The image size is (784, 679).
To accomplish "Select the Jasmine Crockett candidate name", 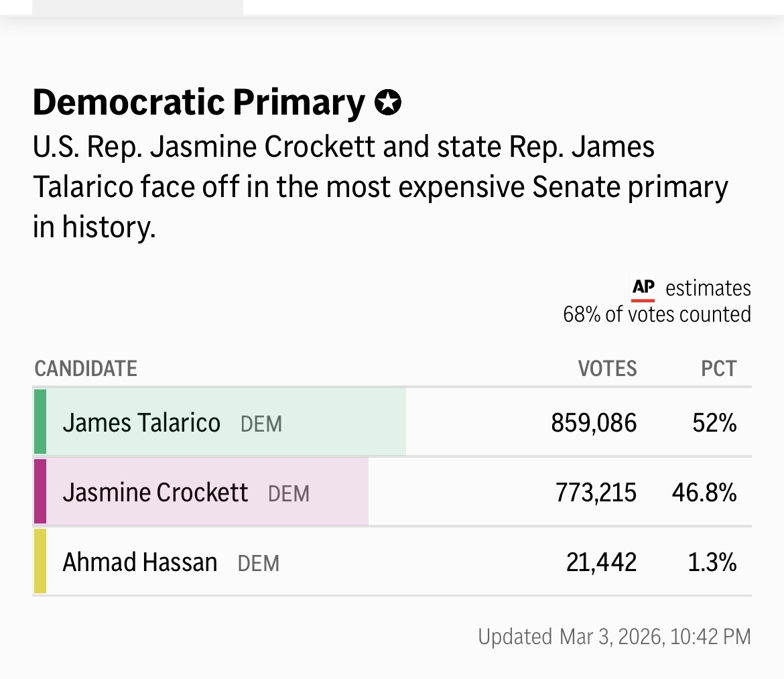I will (155, 493).
